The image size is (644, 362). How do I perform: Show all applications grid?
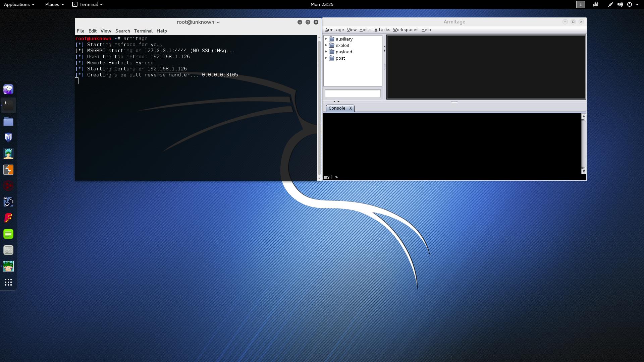pos(8,282)
